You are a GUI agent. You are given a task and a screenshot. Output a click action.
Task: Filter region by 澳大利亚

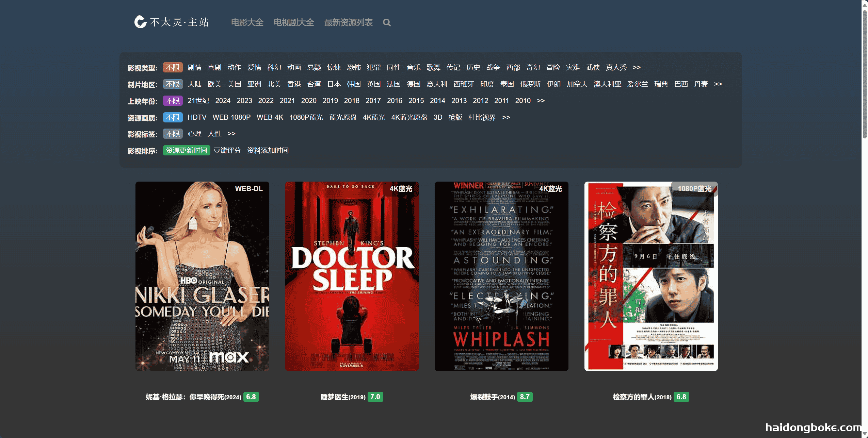pyautogui.click(x=608, y=84)
